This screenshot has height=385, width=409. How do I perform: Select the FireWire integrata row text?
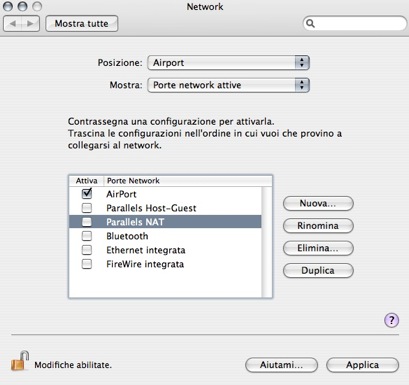[145, 264]
